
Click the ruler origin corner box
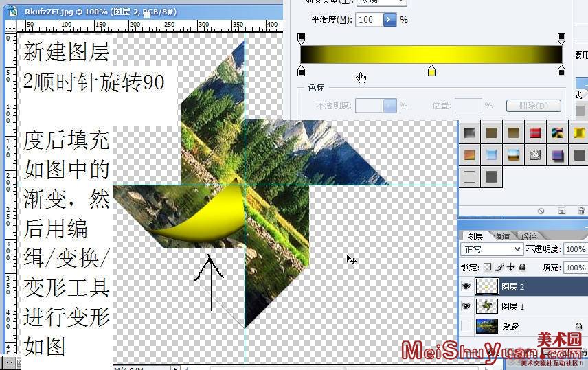(11, 25)
